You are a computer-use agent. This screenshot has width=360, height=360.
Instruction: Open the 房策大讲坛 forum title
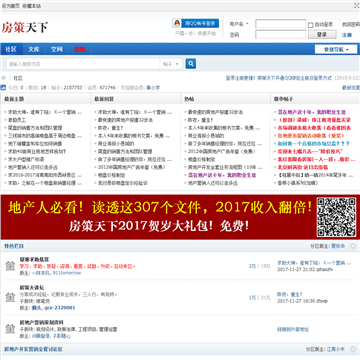pos(32,287)
